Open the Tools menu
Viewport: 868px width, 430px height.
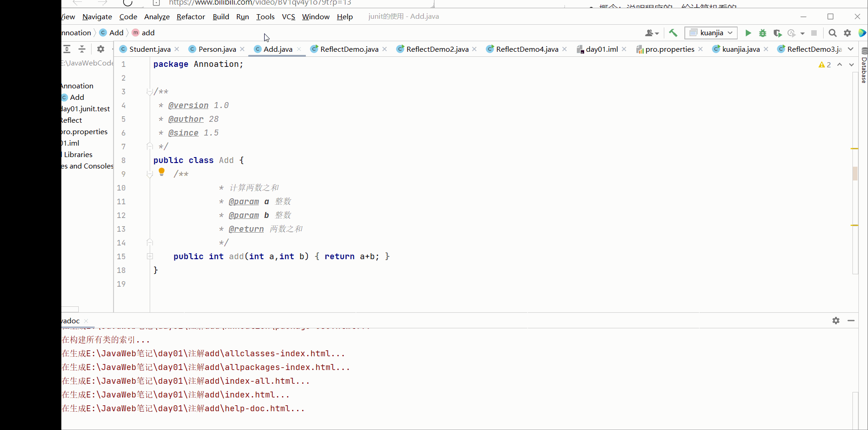coord(266,16)
